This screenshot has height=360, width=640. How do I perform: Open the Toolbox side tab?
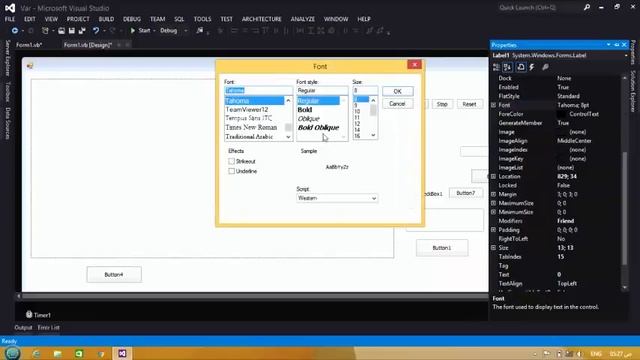(8, 91)
